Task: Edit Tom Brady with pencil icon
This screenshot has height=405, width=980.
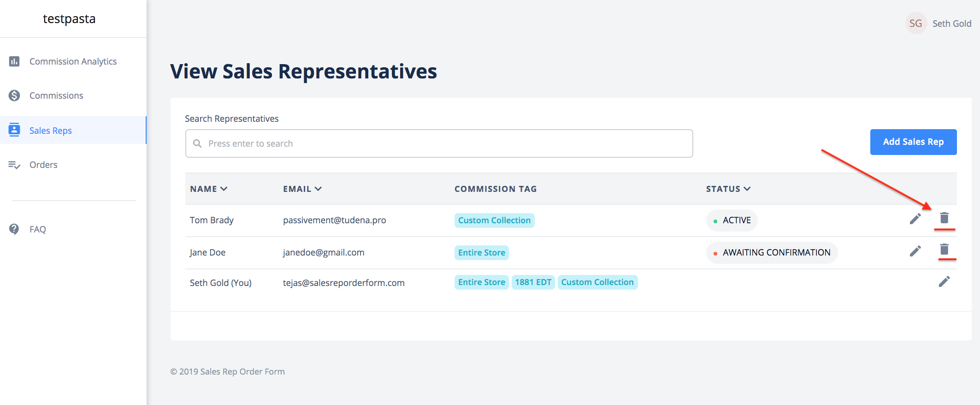Action: 915,219
